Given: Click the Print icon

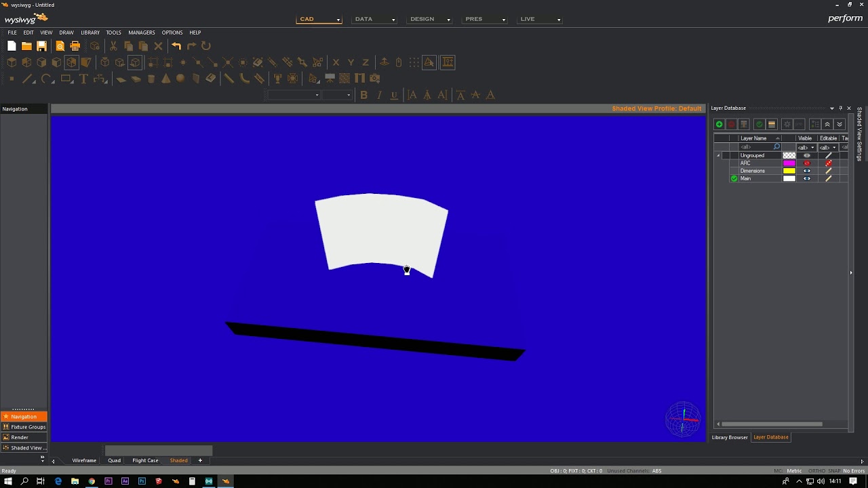Looking at the screenshot, I should click(75, 46).
